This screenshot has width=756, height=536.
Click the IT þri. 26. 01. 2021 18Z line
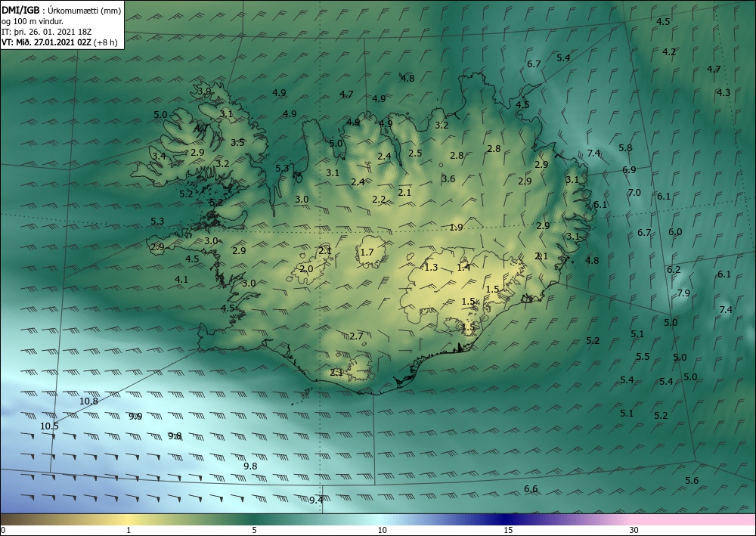[x=46, y=32]
